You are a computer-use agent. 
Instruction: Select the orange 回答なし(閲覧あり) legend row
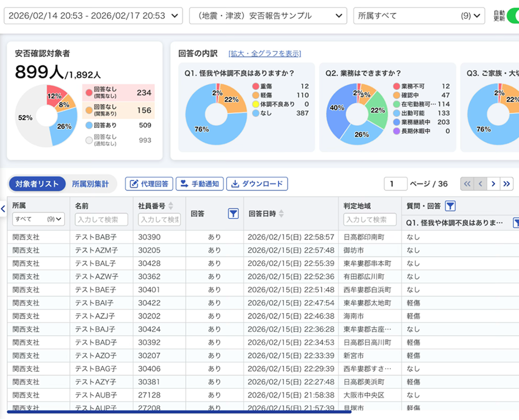pos(118,110)
